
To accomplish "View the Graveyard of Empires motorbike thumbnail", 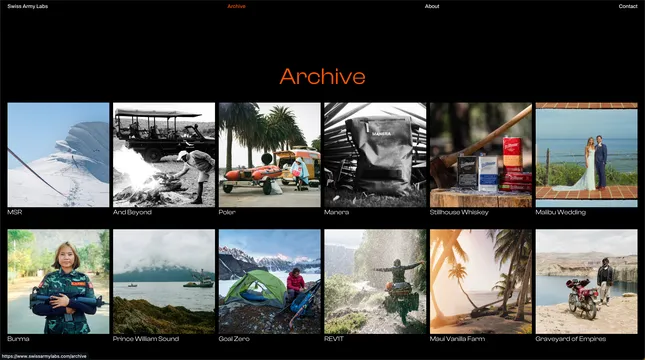I will point(587,281).
